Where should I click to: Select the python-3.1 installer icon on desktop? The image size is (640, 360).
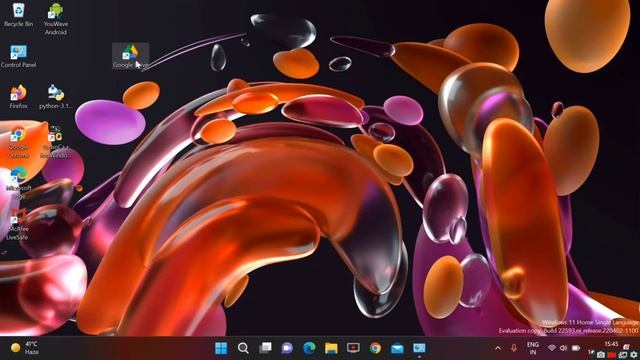click(x=56, y=97)
